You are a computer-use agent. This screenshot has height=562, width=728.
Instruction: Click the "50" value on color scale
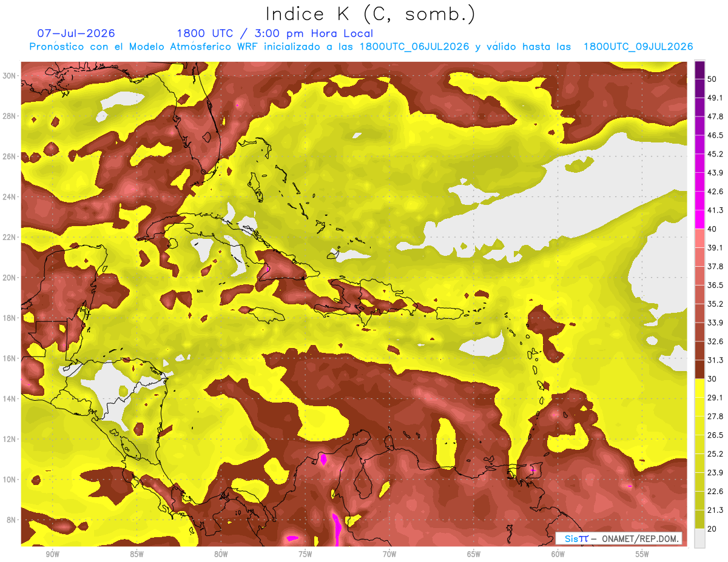(713, 79)
